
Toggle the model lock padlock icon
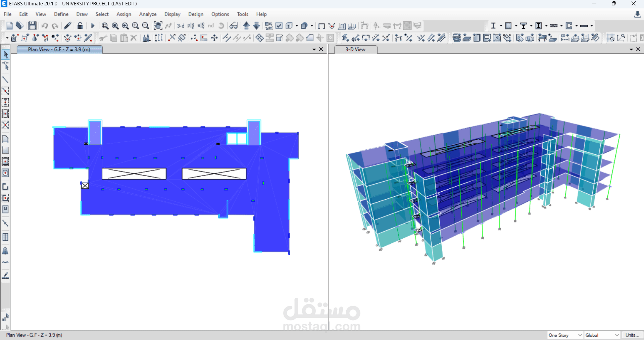click(80, 26)
